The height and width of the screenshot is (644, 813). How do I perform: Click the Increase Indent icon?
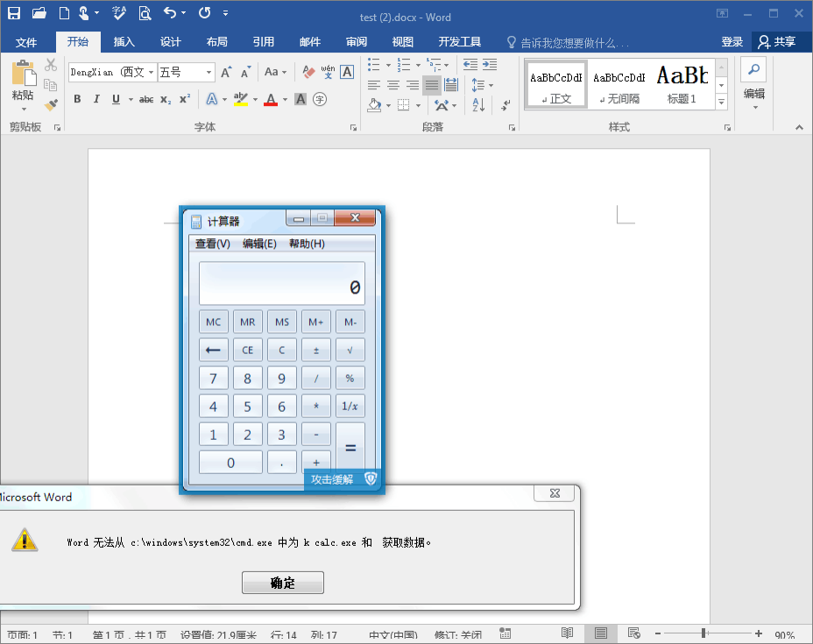(490, 65)
